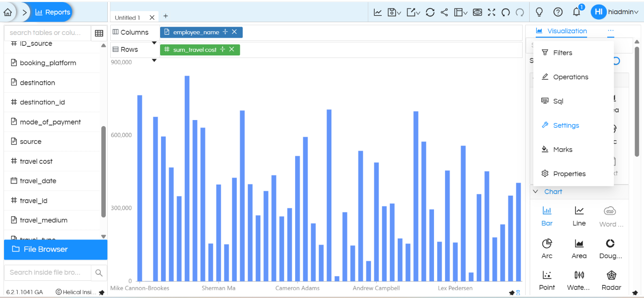The width and height of the screenshot is (644, 298).
Task: Click the field list scrollbar thumb
Action: (x=104, y=171)
